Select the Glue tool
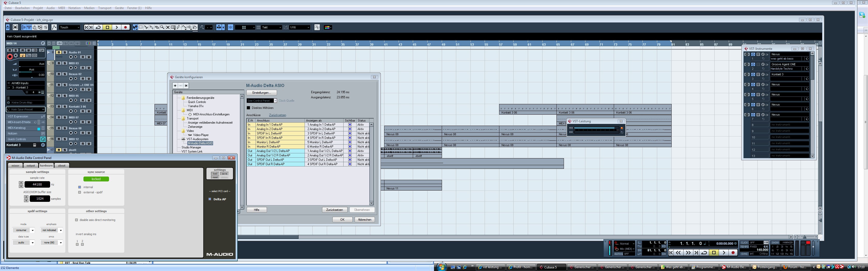This screenshot has width=868, height=271. tap(152, 27)
